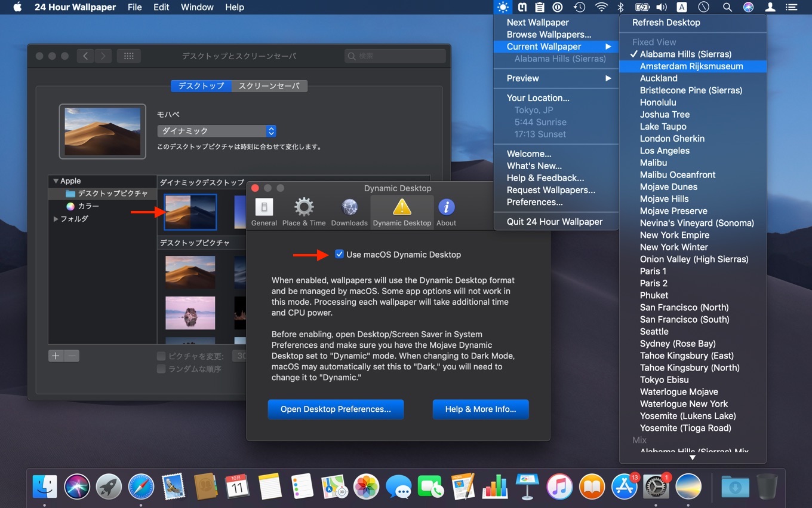
Task: Select the デスクトップピクチャ folder
Action: point(103,194)
